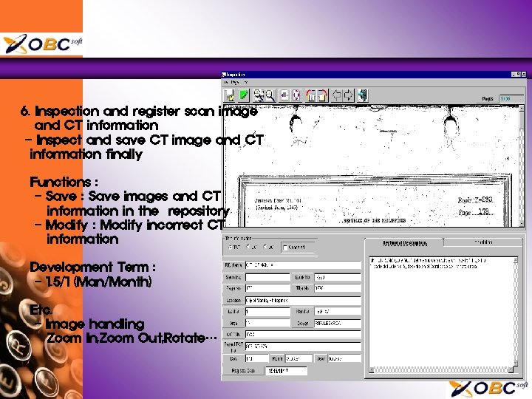The height and width of the screenshot is (399, 532).
Task: Click inside the technical description text area
Action: 441,312
